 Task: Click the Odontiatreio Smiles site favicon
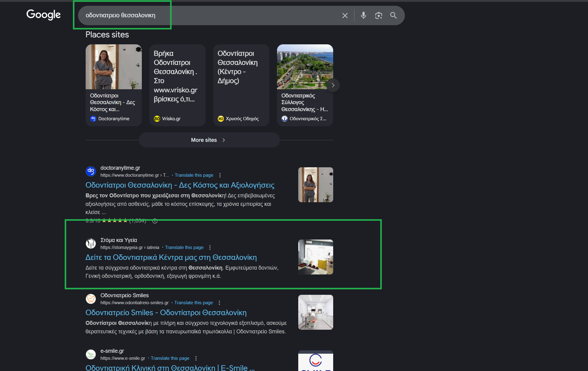[x=91, y=299]
